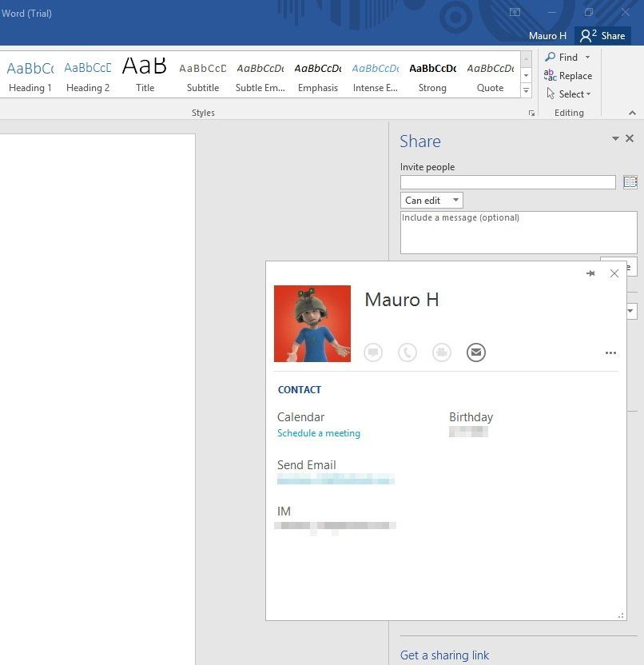
Task: Open the Can edit permissions dropdown
Action: pos(431,200)
